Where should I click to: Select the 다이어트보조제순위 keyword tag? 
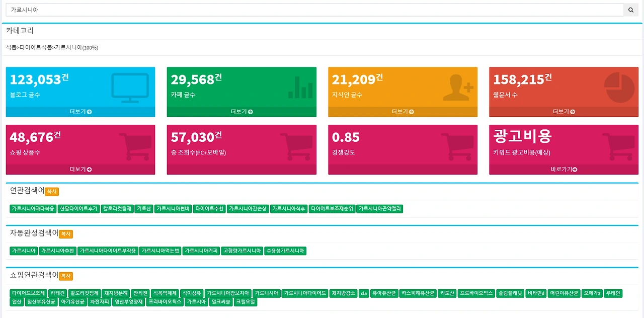[332, 209]
